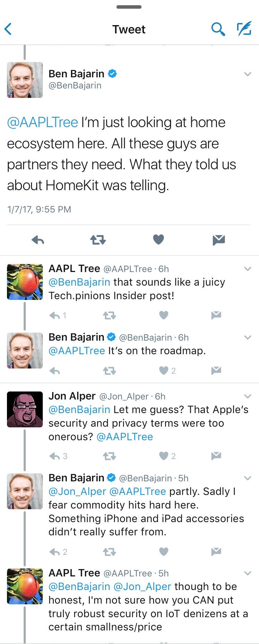
Task: Like the main tweet about HomeKit
Action: pos(159,240)
